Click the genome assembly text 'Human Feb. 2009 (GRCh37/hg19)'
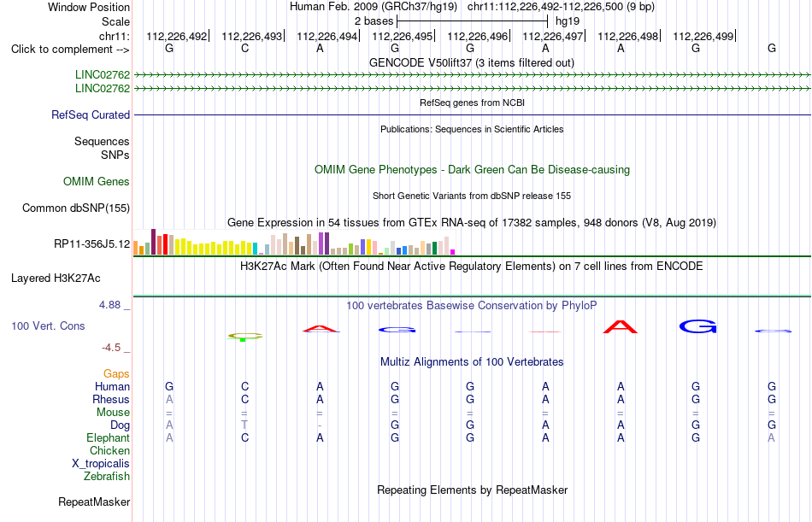 click(374, 7)
